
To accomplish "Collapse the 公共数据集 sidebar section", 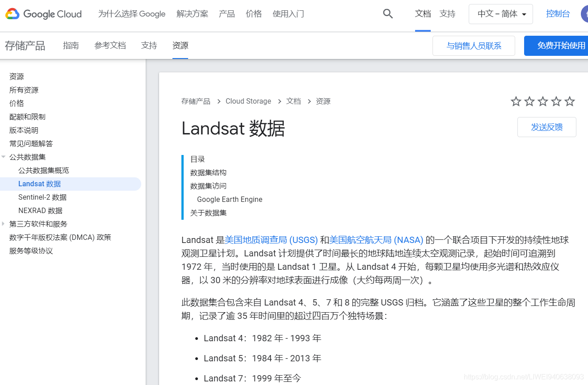I will click(x=4, y=157).
